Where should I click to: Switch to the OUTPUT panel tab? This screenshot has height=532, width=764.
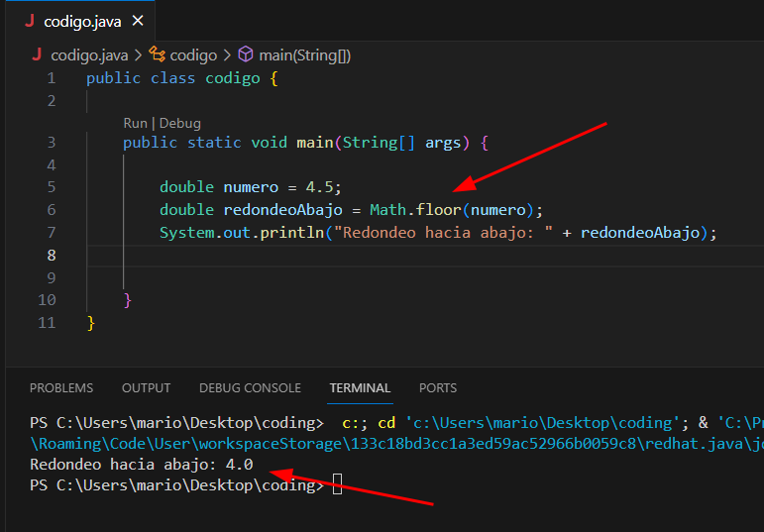(147, 387)
